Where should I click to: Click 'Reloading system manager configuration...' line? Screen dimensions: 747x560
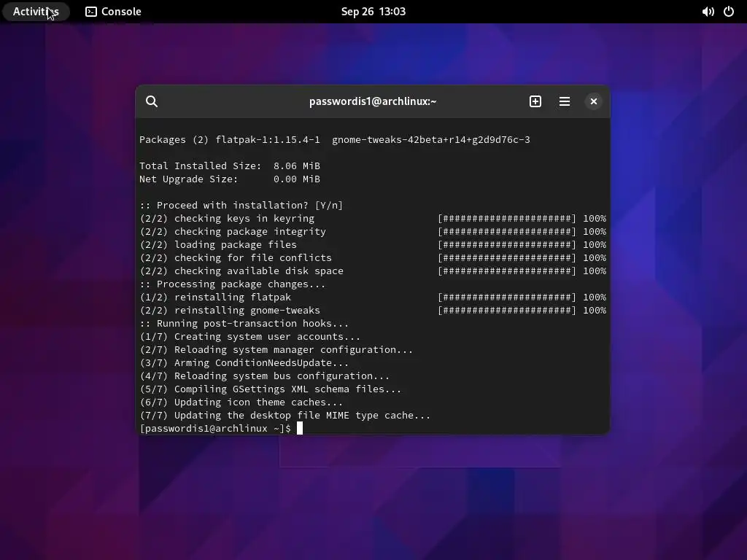click(x=276, y=349)
